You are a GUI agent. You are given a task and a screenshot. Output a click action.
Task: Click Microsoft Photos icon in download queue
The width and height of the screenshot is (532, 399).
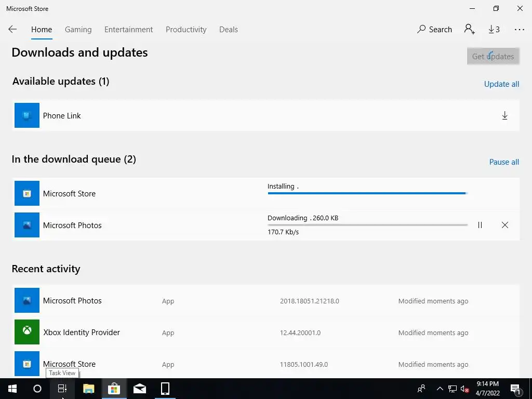point(27,225)
